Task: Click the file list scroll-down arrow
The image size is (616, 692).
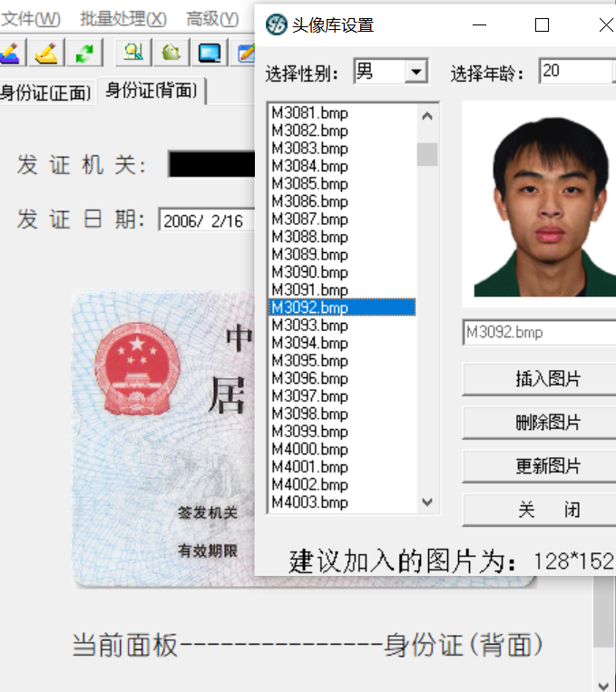Action: point(427,502)
